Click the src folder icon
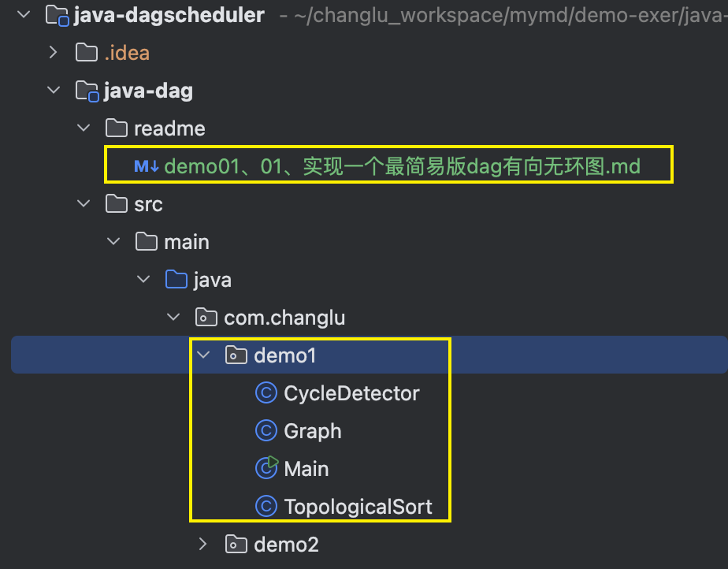Screen dimensions: 728x569 pyautogui.click(x=116, y=204)
